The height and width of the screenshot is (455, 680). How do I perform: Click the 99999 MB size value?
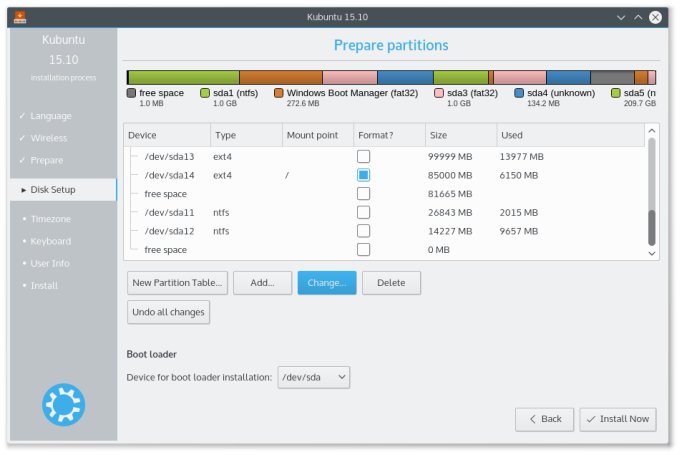point(450,157)
